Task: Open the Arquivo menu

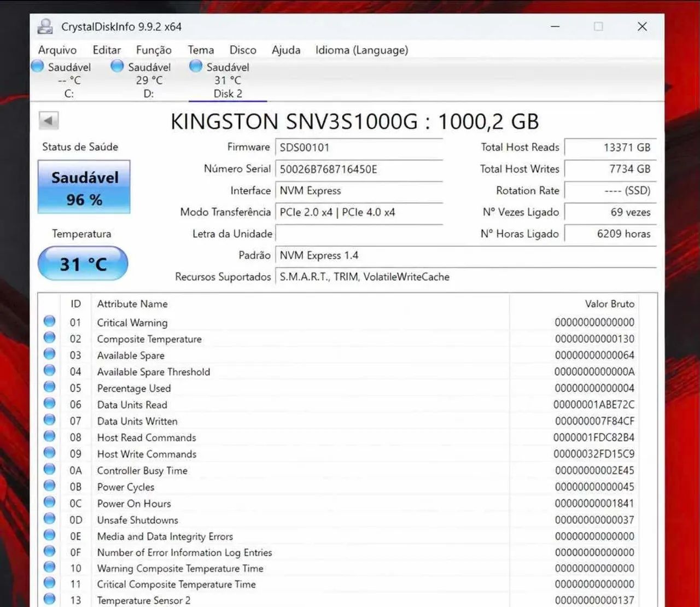Action: pyautogui.click(x=57, y=50)
